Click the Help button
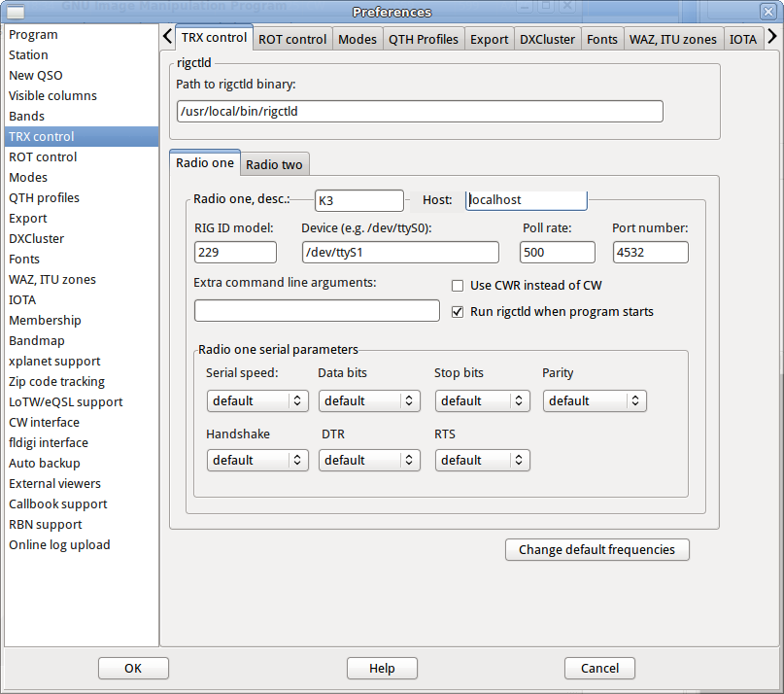 point(382,668)
